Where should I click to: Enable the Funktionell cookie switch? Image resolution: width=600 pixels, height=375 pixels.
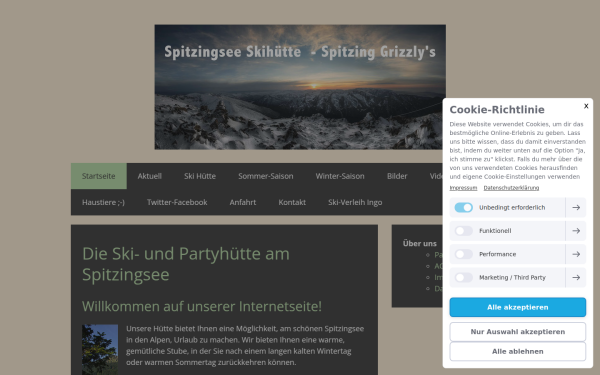click(464, 231)
